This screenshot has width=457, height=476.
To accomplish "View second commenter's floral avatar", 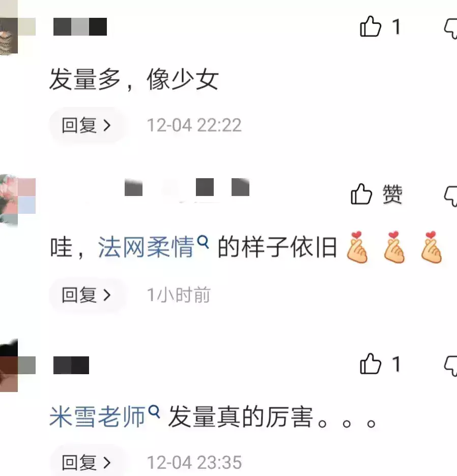I will pos(18,201).
